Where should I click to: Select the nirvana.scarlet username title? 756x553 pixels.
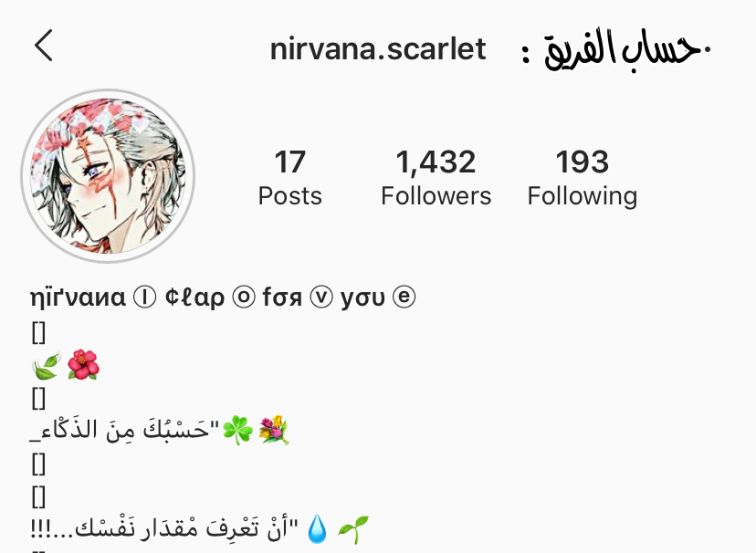point(378,49)
